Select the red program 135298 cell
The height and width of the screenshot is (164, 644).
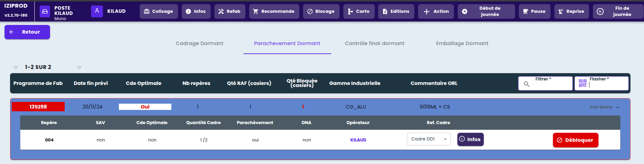(x=38, y=107)
